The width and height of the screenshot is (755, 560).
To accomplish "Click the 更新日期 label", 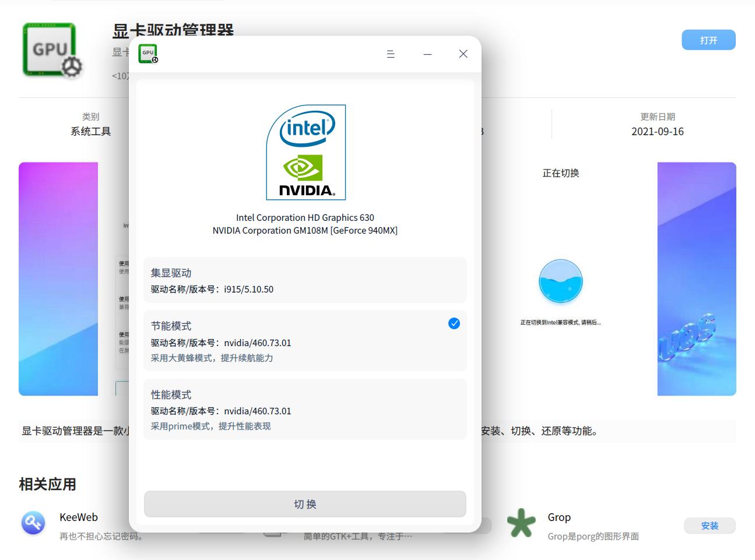I will (x=658, y=117).
